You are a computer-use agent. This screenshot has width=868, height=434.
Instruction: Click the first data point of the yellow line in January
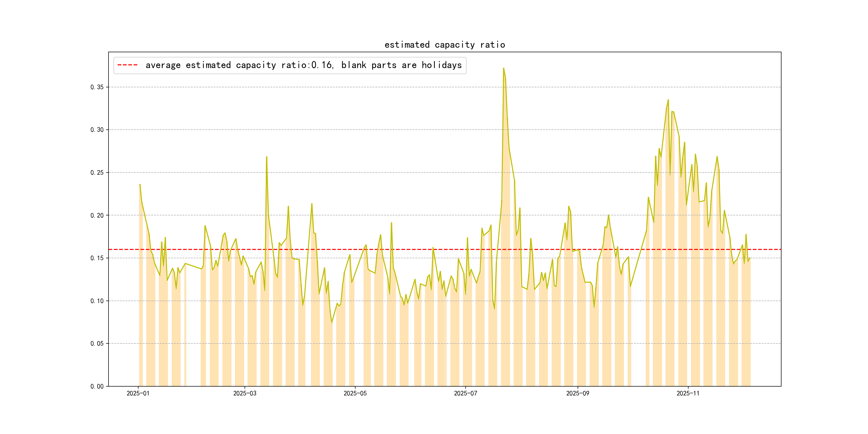[x=140, y=184]
